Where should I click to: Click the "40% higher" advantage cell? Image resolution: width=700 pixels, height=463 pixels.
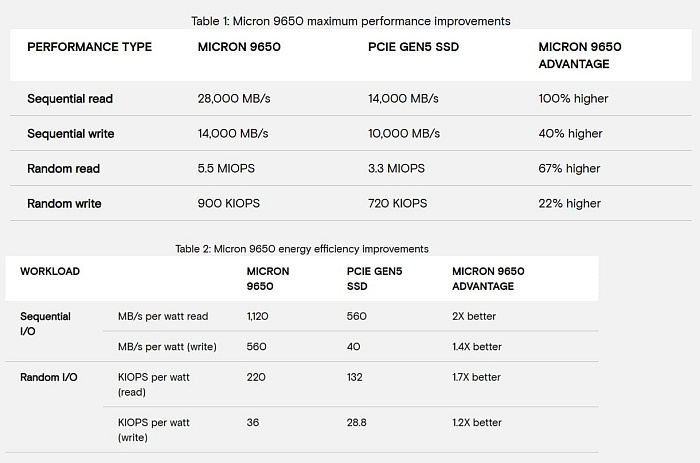[x=571, y=134]
